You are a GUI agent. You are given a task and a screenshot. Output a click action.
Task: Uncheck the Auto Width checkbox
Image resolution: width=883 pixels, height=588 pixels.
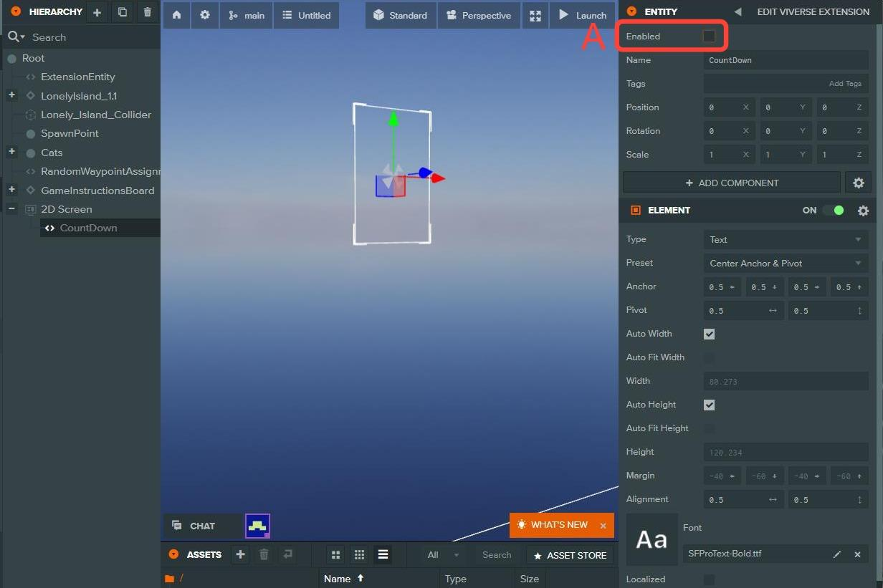[709, 334]
